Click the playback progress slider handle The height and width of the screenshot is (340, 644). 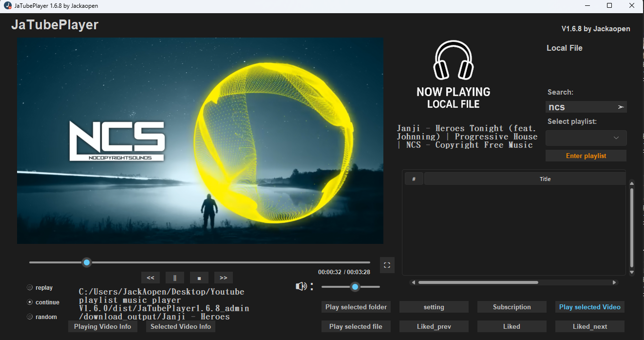(x=87, y=262)
